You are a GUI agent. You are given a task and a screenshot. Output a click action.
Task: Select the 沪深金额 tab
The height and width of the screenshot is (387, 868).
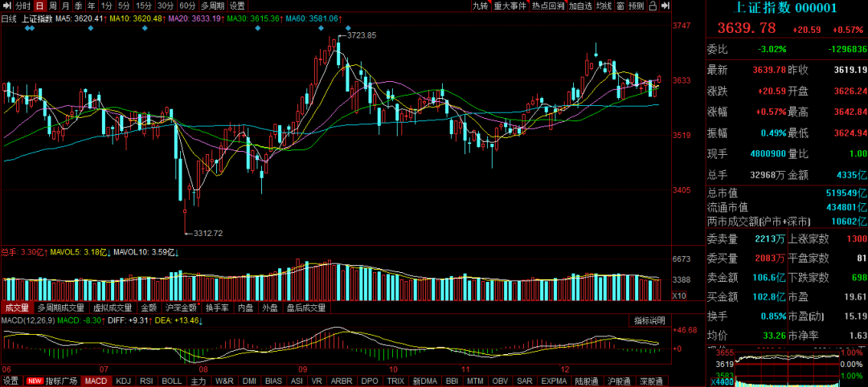pos(182,308)
